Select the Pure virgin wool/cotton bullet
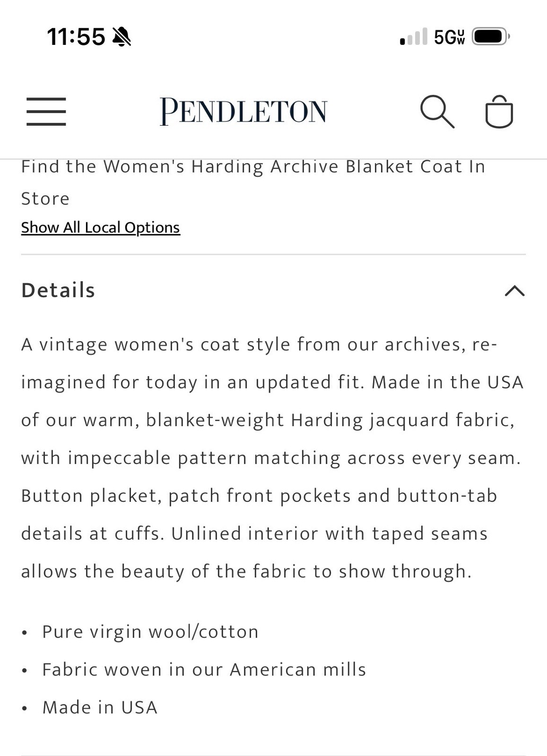547x756 pixels. point(150,632)
